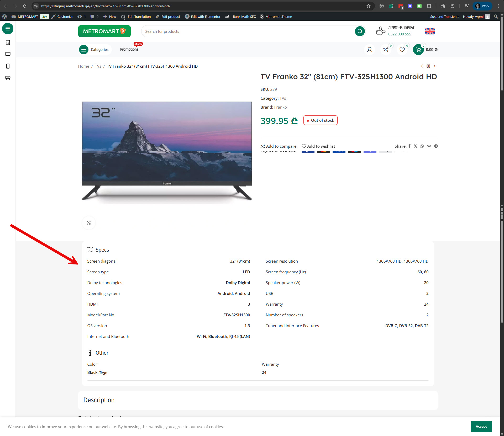
Task: Click Add to compare link
Action: click(x=279, y=146)
